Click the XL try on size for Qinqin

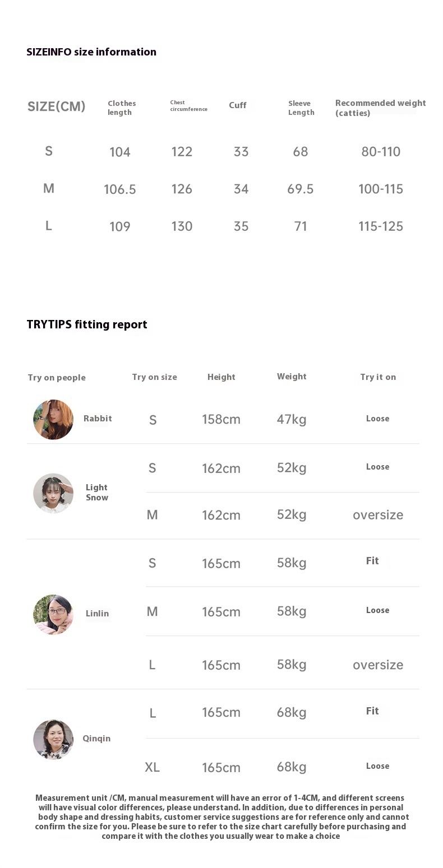click(153, 767)
